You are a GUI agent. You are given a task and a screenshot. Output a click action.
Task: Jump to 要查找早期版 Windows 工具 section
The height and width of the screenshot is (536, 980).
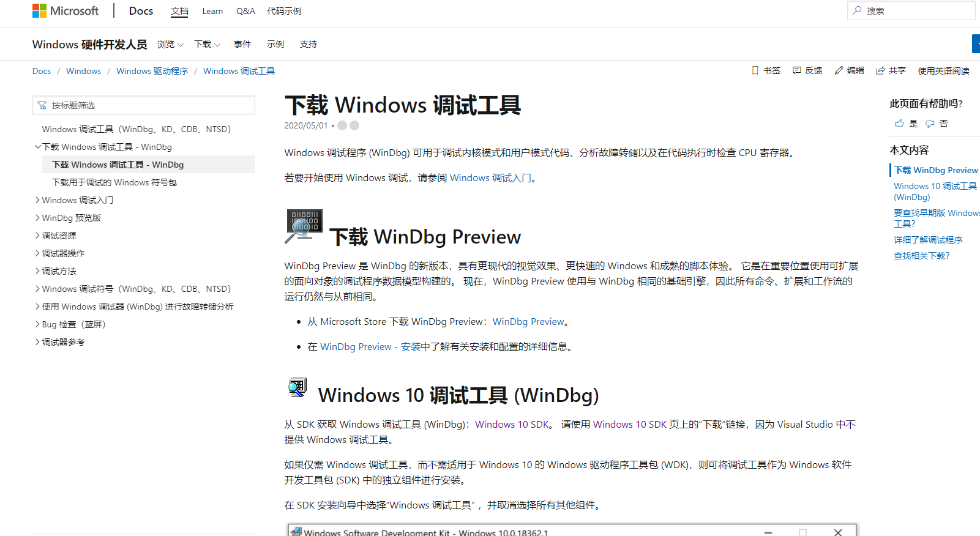tap(937, 218)
